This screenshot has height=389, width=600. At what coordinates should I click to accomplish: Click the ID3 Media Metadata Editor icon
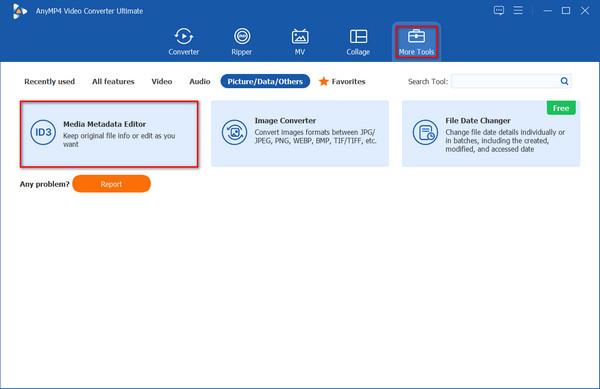(x=43, y=132)
